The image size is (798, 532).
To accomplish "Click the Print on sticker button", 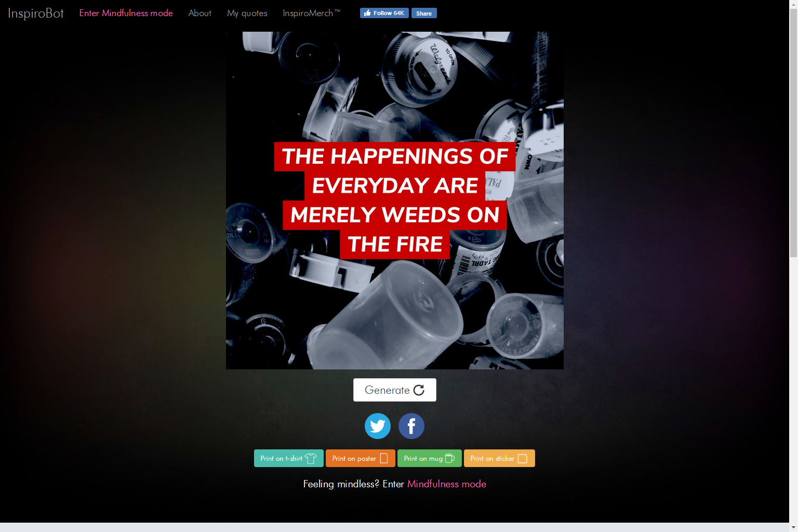I will coord(499,458).
